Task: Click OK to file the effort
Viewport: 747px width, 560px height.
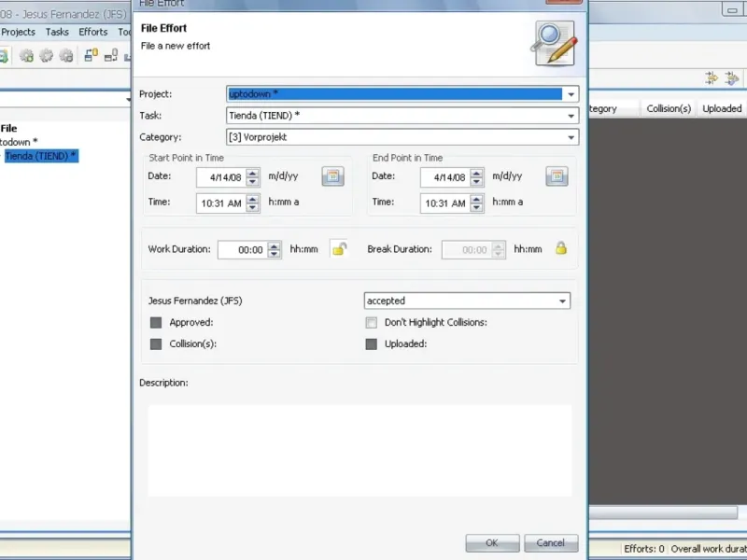Action: click(x=492, y=543)
